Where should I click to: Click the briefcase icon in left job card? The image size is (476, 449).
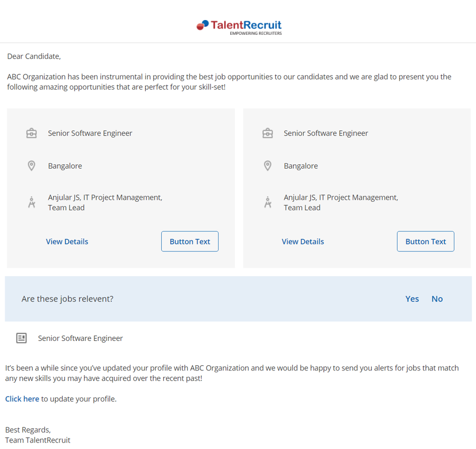point(32,133)
